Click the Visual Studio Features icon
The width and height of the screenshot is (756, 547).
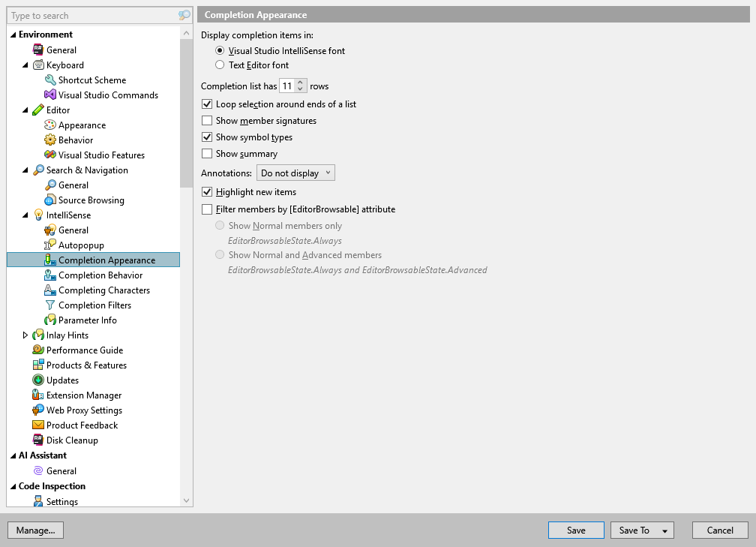pyautogui.click(x=50, y=155)
